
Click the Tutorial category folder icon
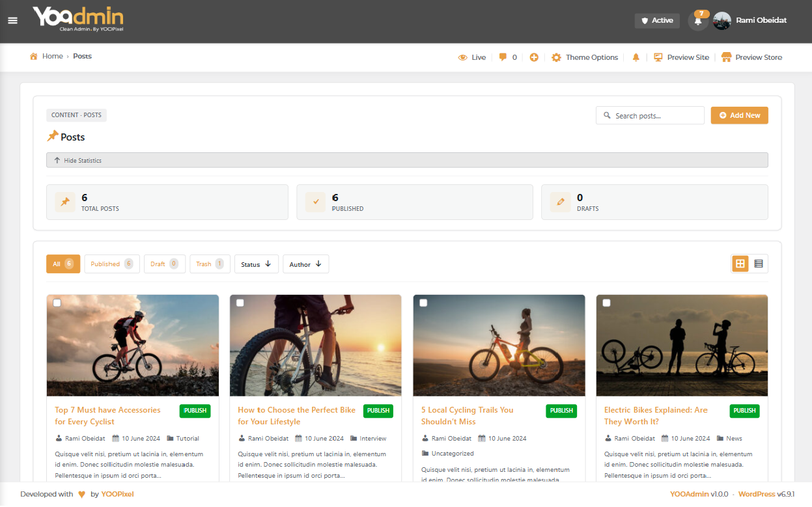(171, 439)
